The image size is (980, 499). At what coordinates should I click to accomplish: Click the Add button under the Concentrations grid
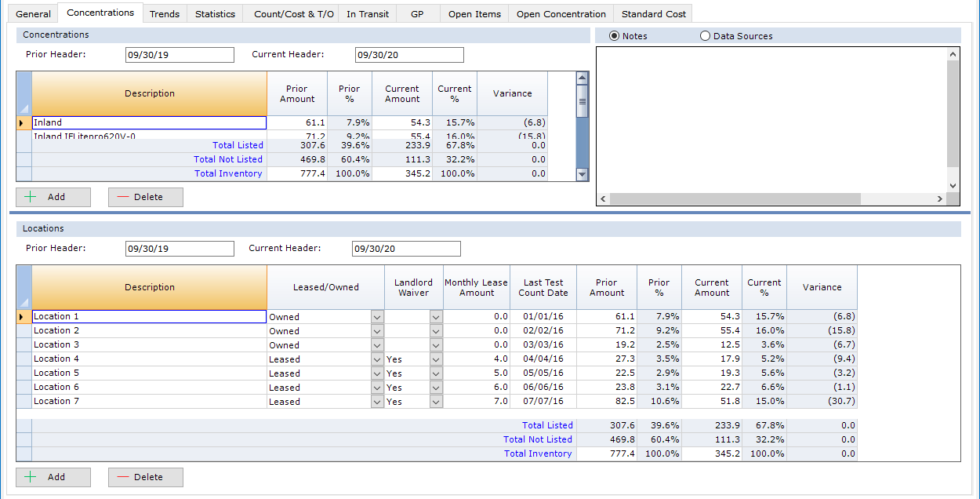coord(53,197)
